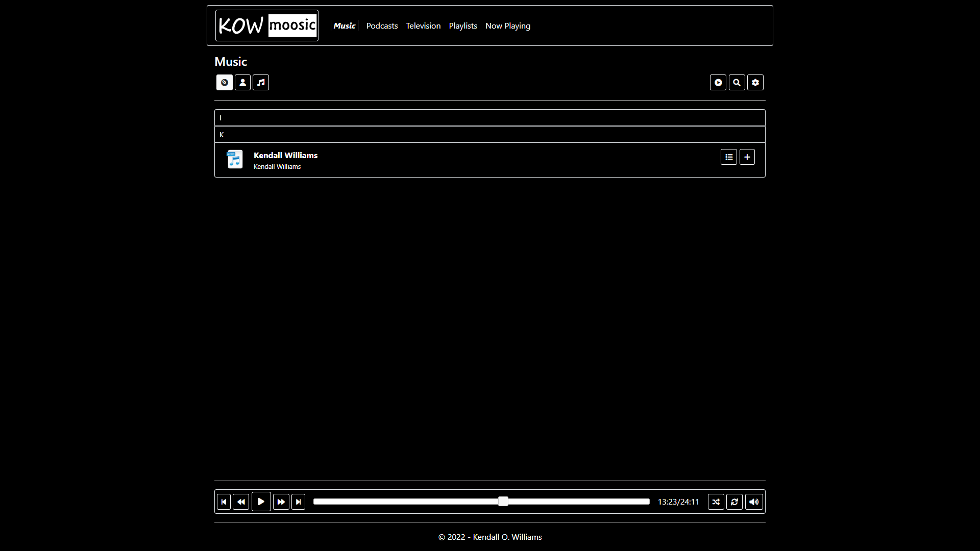Click the playback seek slider handle
Screen dimensions: 980x551
click(x=503, y=502)
